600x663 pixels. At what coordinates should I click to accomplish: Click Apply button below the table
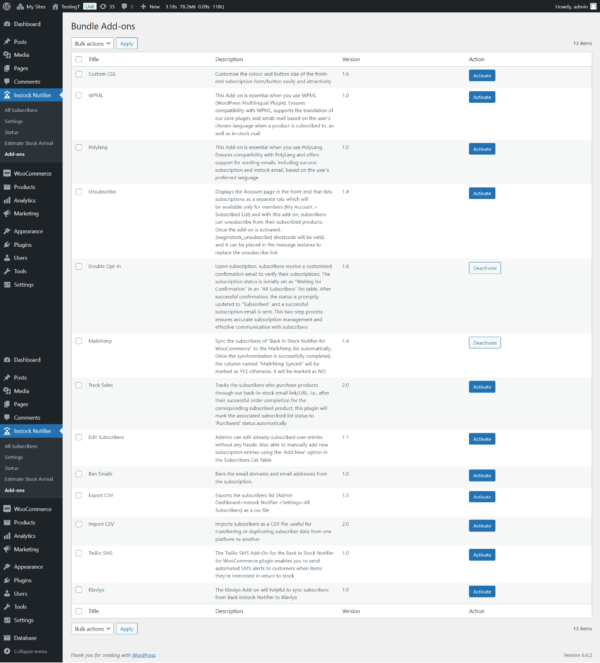pos(126,629)
